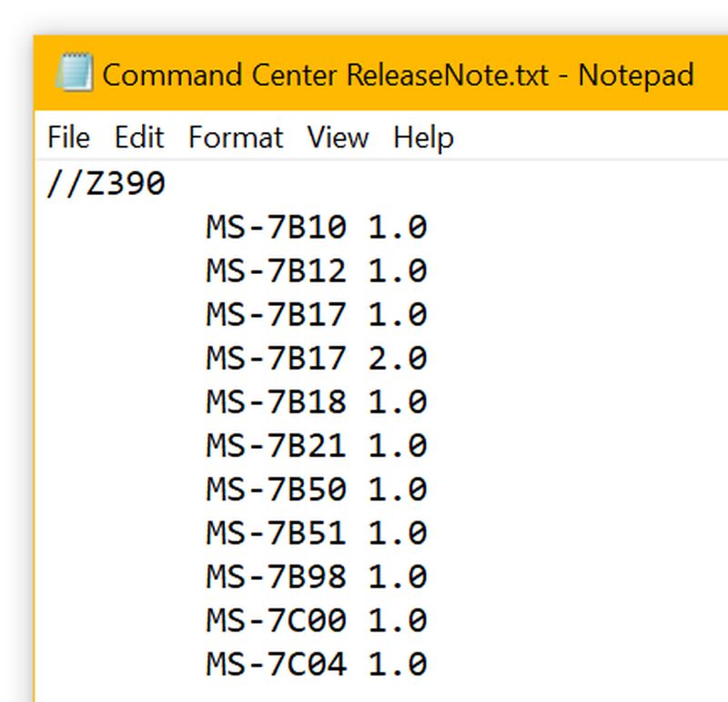Click the MS-7C04 1.0 text line
Image resolution: width=728 pixels, height=702 pixels.
tap(317, 664)
